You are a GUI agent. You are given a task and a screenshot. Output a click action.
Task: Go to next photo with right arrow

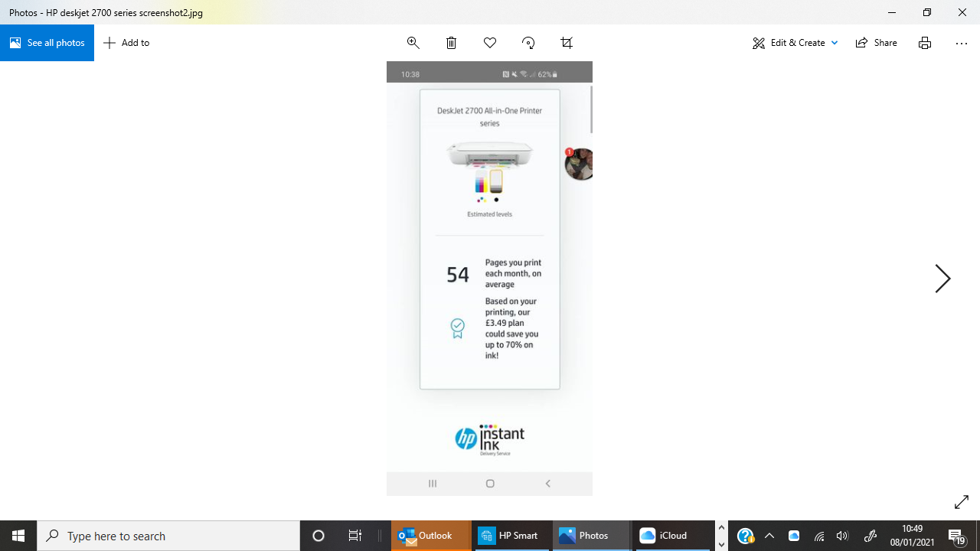tap(942, 279)
